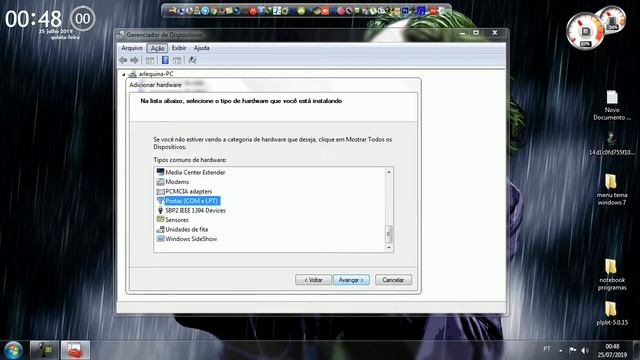Open the menu tema windows 7 folder
The height and width of the screenshot is (360, 640).
[611, 189]
